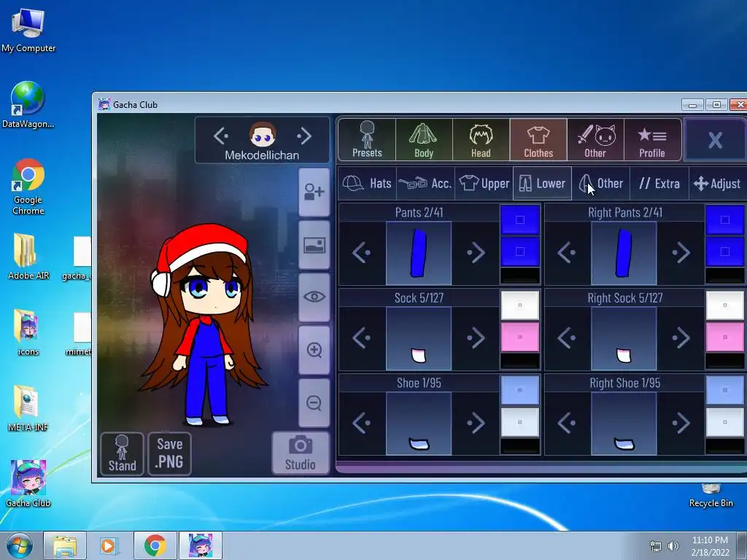Select previous Shoe style
The width and height of the screenshot is (747, 560).
click(x=362, y=423)
